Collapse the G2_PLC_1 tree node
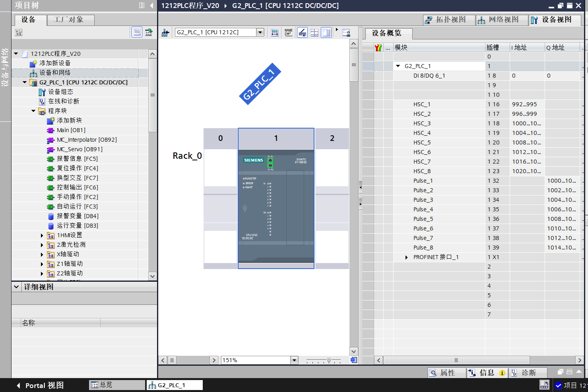Image resolution: width=588 pixels, height=392 pixels. pos(25,82)
